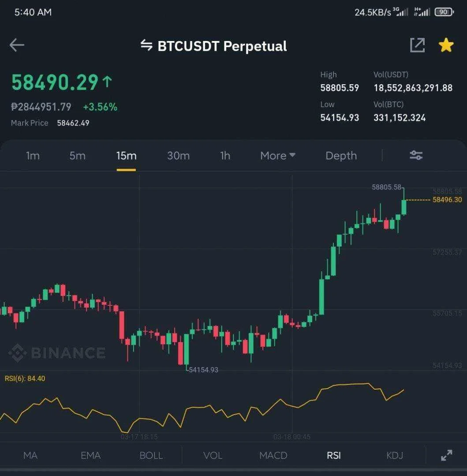Tap the RSI(6): 84.40 label
This screenshot has height=476, width=467.
click(x=25, y=379)
